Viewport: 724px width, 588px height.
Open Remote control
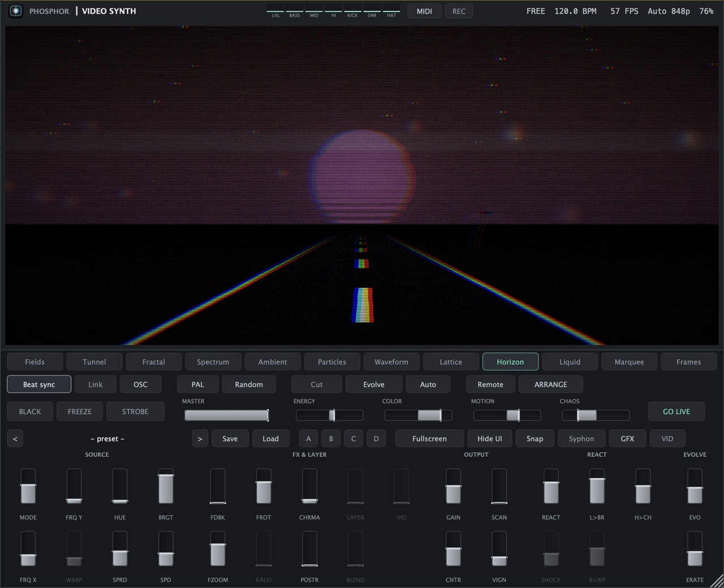[490, 384]
